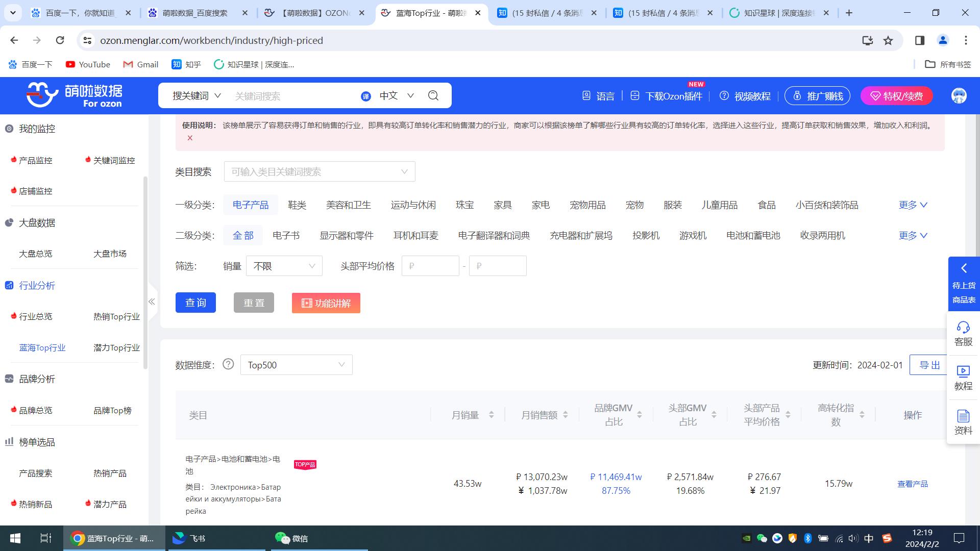Click the 推广赚钱 promotion icon
The image size is (980, 551).
[x=798, y=95]
